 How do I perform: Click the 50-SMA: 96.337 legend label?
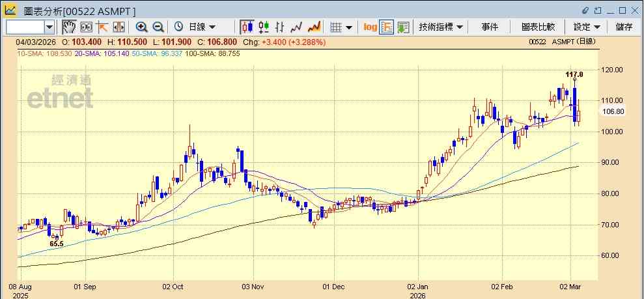pos(157,53)
